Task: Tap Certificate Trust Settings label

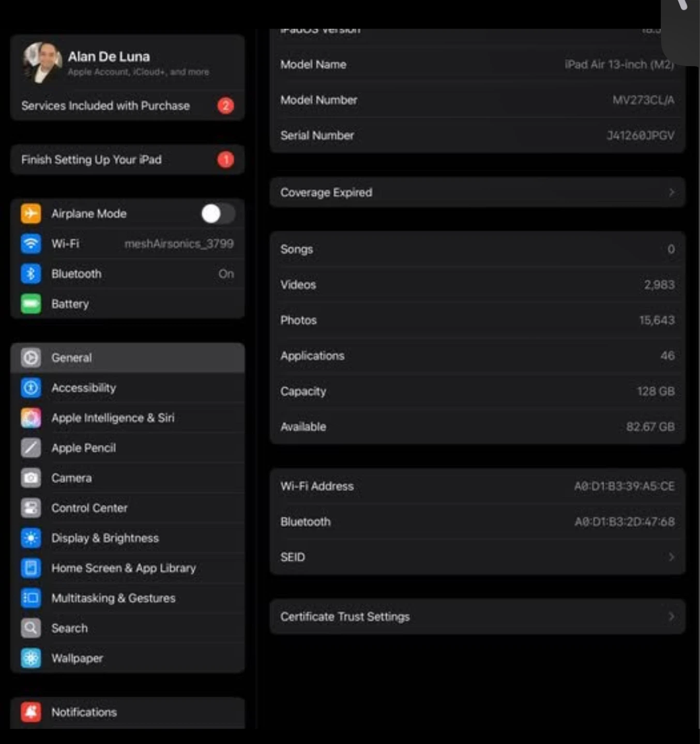Action: pyautogui.click(x=345, y=616)
